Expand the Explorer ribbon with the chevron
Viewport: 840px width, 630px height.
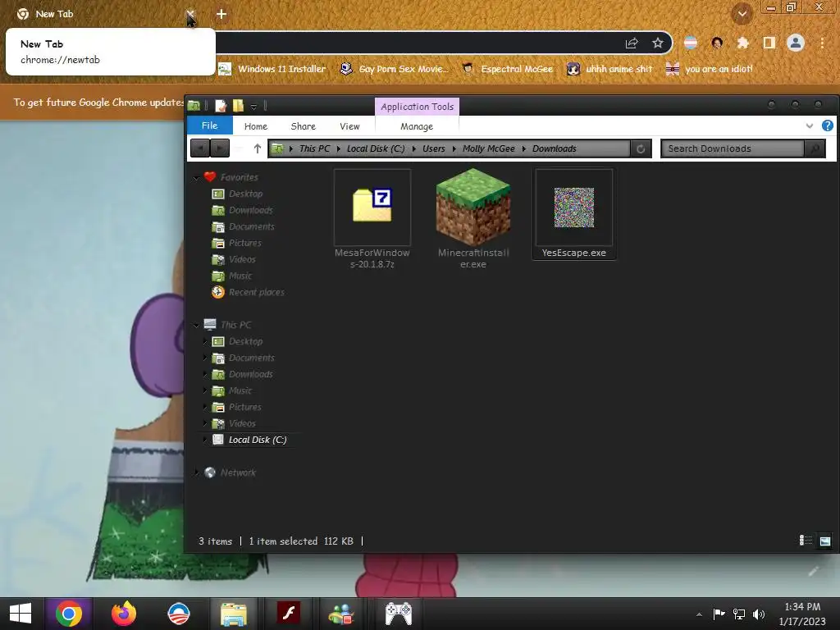(809, 126)
